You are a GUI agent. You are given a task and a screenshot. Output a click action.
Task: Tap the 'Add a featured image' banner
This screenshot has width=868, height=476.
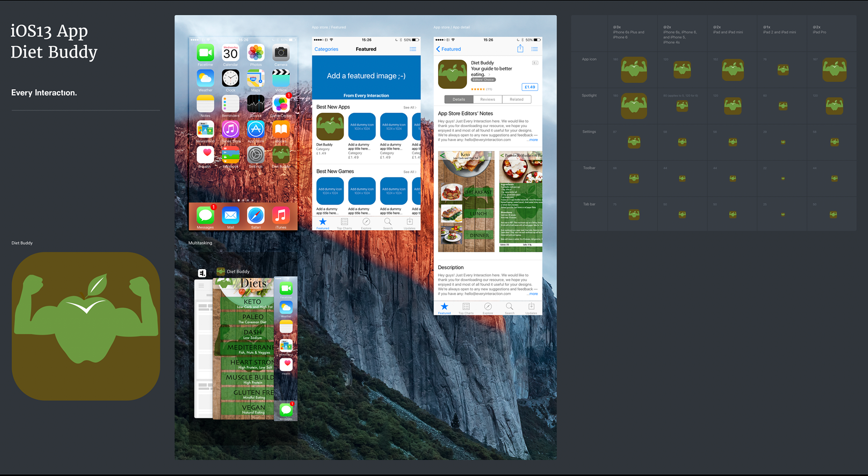(x=366, y=77)
